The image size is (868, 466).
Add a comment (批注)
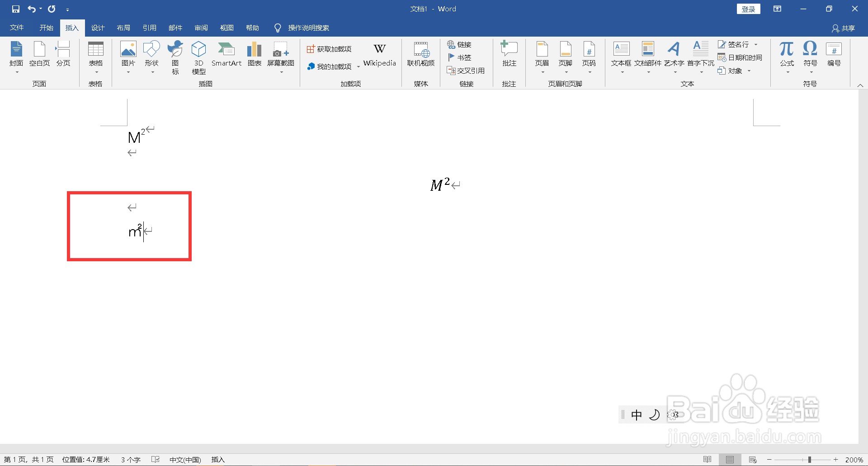coord(509,54)
